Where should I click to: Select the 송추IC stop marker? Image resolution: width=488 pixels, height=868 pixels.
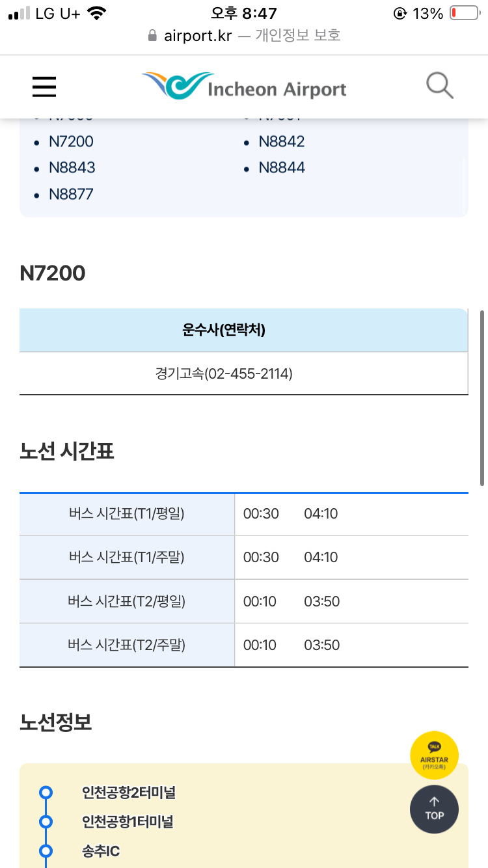click(46, 850)
